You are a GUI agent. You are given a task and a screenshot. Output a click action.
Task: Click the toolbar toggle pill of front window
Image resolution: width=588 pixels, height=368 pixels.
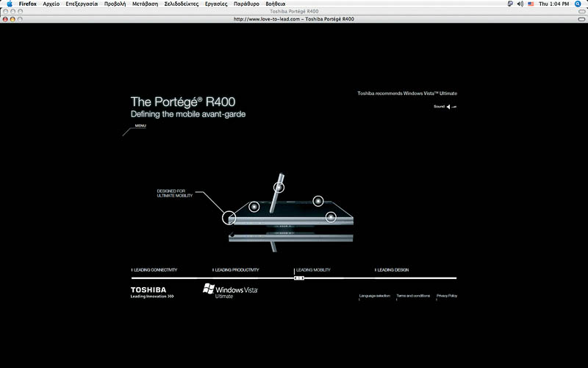point(581,19)
